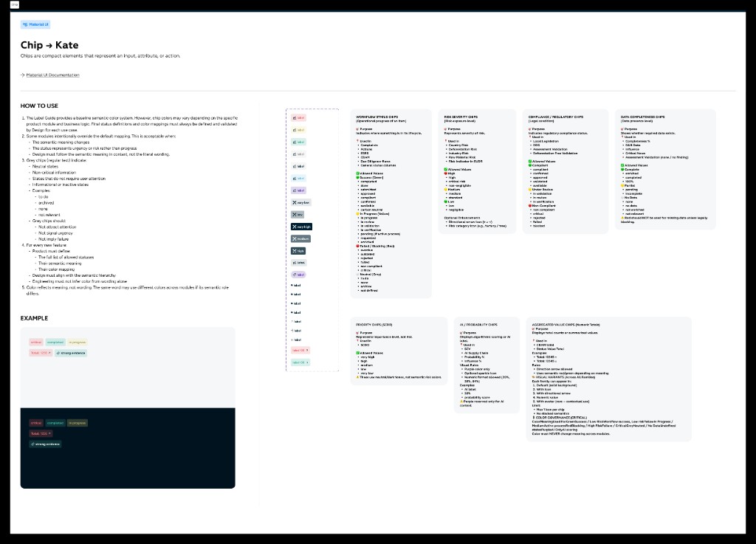Select the red 'label' chip variant

tap(298, 118)
